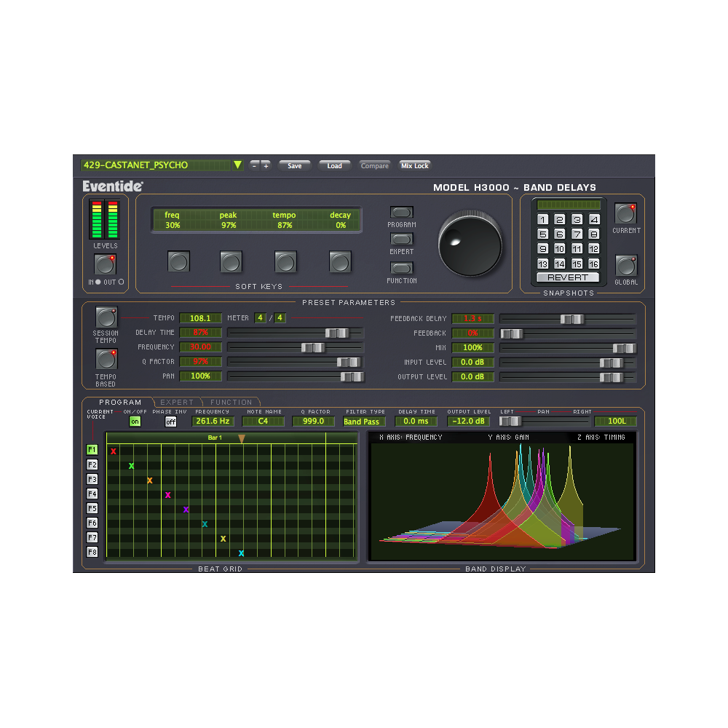This screenshot has width=728, height=728.
Task: Select the Session Tempo icon
Action: pyautogui.click(x=106, y=316)
